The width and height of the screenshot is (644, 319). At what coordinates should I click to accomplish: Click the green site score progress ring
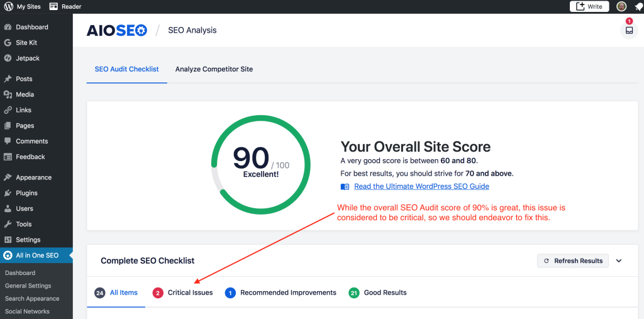pos(261,165)
